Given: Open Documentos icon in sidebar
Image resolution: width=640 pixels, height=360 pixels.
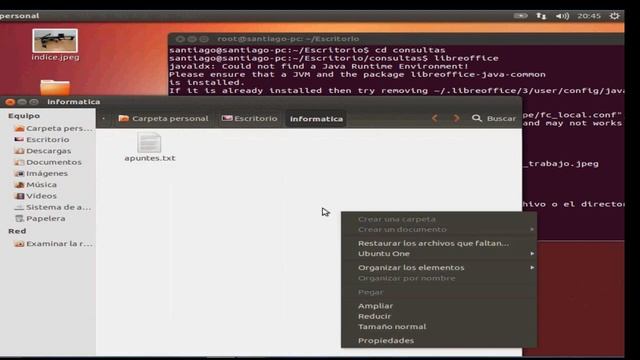Looking at the screenshot, I should point(19,162).
